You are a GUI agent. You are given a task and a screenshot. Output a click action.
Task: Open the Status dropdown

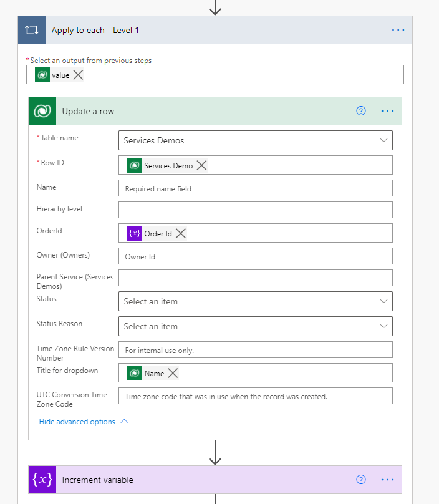tap(384, 301)
